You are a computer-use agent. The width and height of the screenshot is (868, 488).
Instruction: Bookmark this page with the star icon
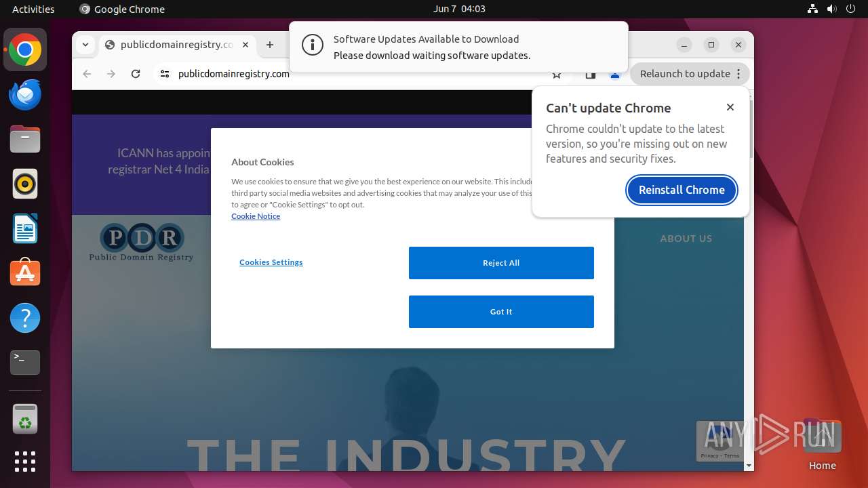click(557, 75)
